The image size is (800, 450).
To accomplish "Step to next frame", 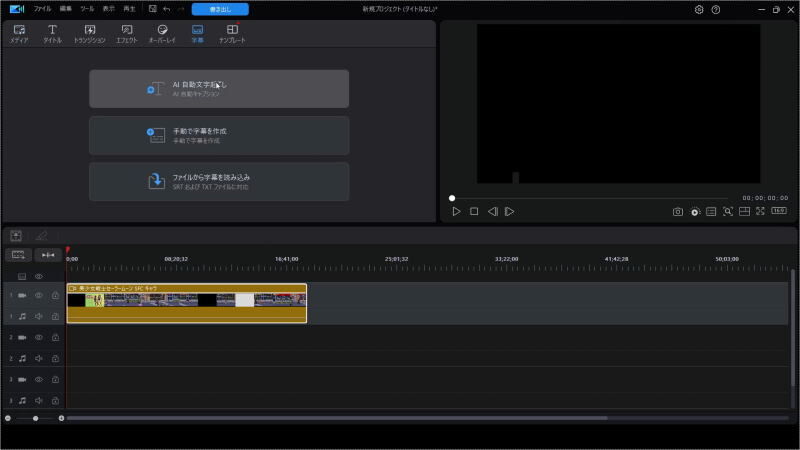I will click(x=509, y=211).
